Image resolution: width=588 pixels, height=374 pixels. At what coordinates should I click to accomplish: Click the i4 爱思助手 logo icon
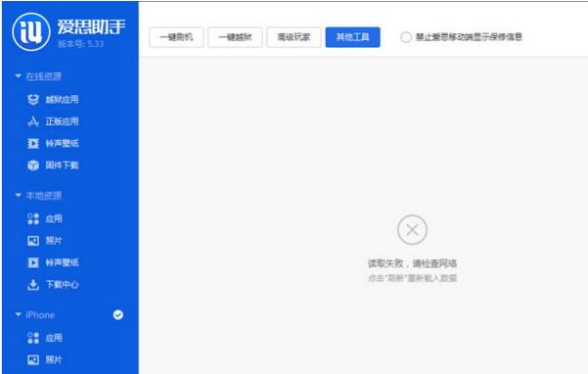pyautogui.click(x=31, y=32)
